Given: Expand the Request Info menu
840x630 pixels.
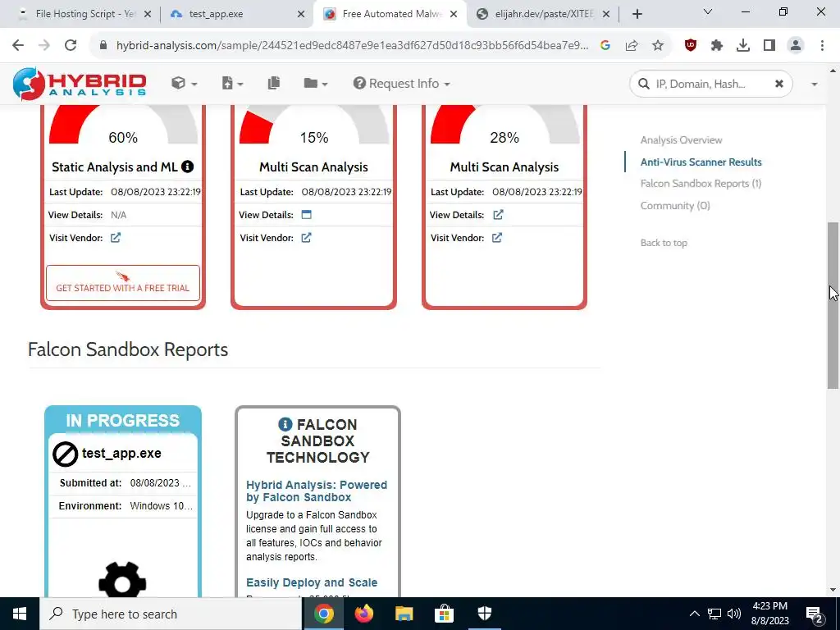Looking at the screenshot, I should [x=401, y=84].
